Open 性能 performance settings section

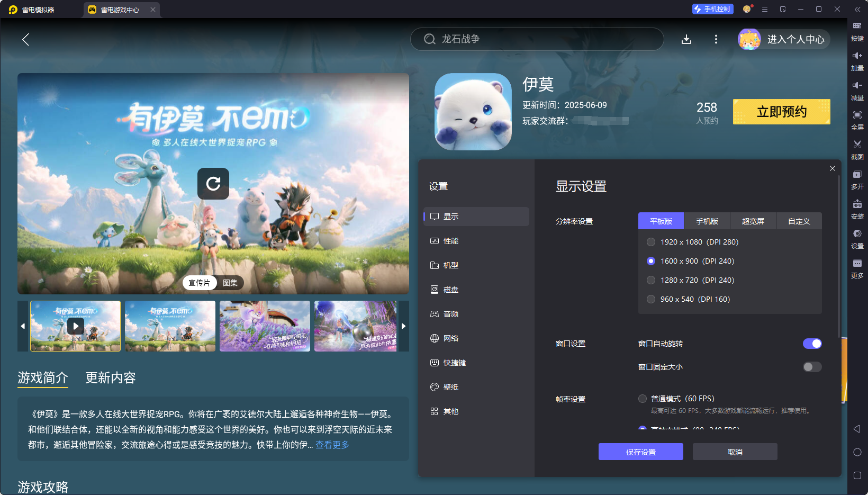point(476,241)
